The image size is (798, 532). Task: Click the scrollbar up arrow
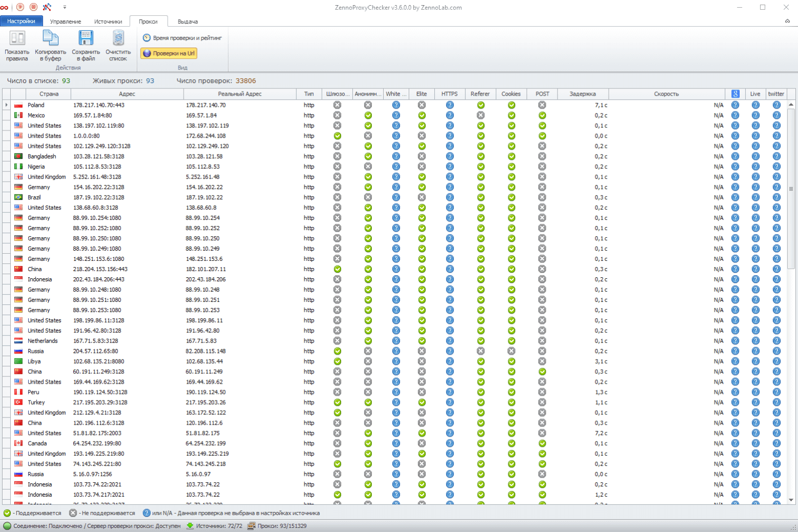coord(791,104)
